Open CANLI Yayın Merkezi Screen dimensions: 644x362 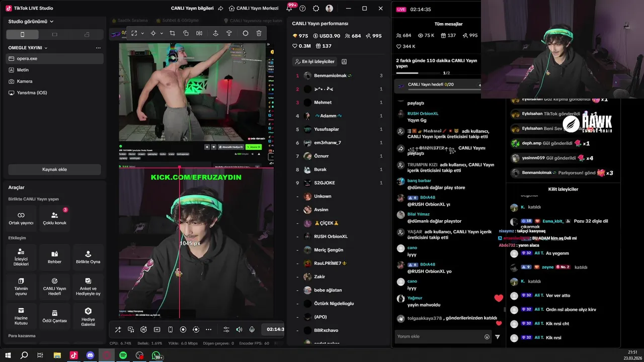(254, 8)
